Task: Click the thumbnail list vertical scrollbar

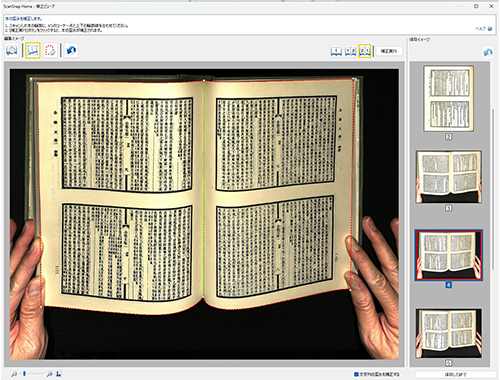Action: coord(493,188)
